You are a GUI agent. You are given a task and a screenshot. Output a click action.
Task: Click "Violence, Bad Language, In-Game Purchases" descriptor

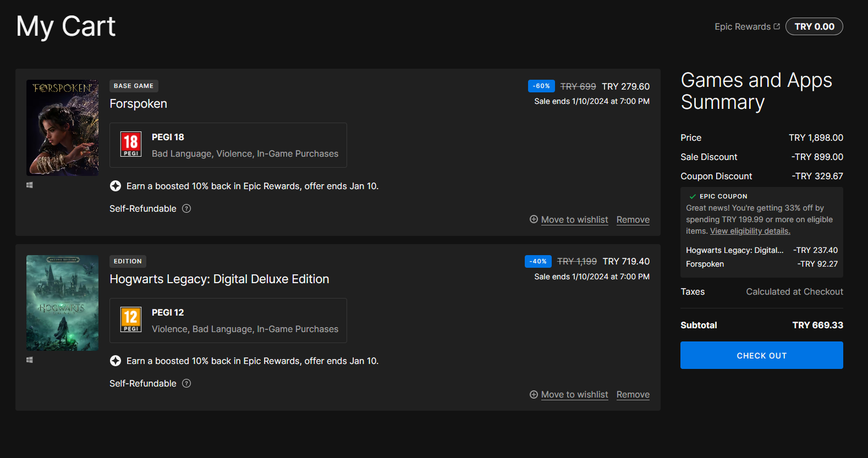[x=245, y=329]
